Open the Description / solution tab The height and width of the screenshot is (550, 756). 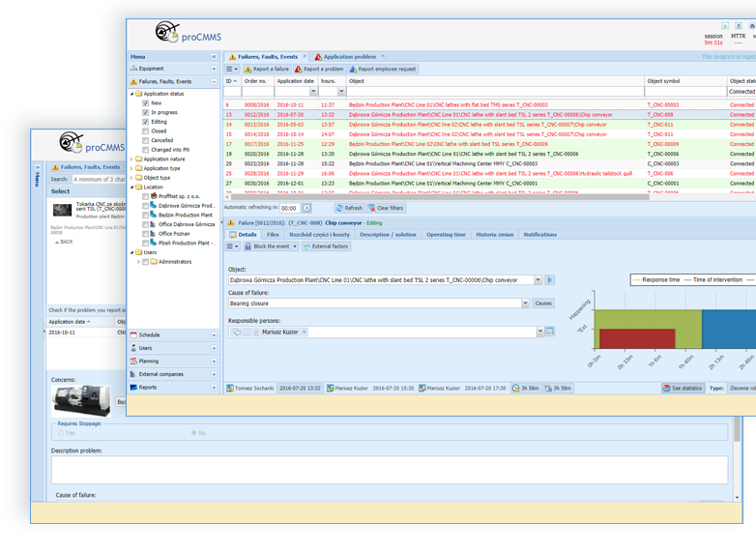coord(388,235)
